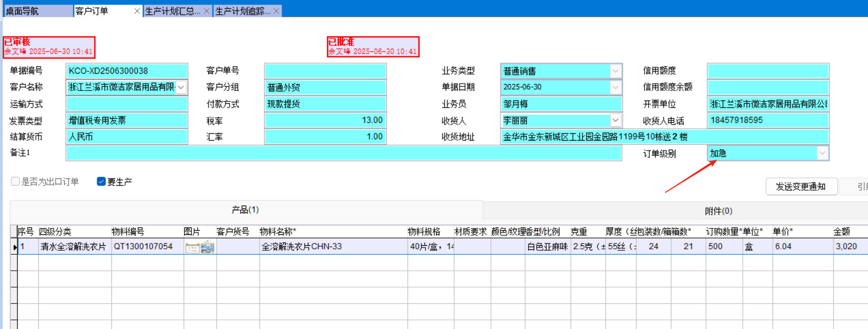Open the 业务类型 dropdown arrow
The width and height of the screenshot is (868, 329).
615,71
